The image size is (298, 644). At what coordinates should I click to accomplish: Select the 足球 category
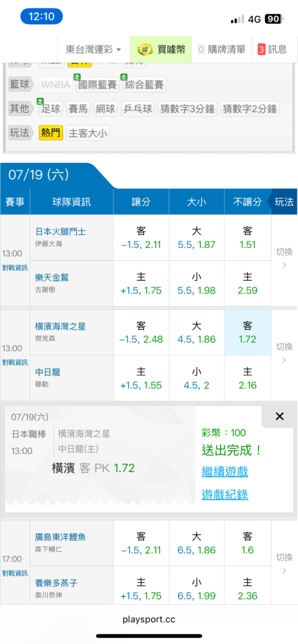tap(50, 109)
